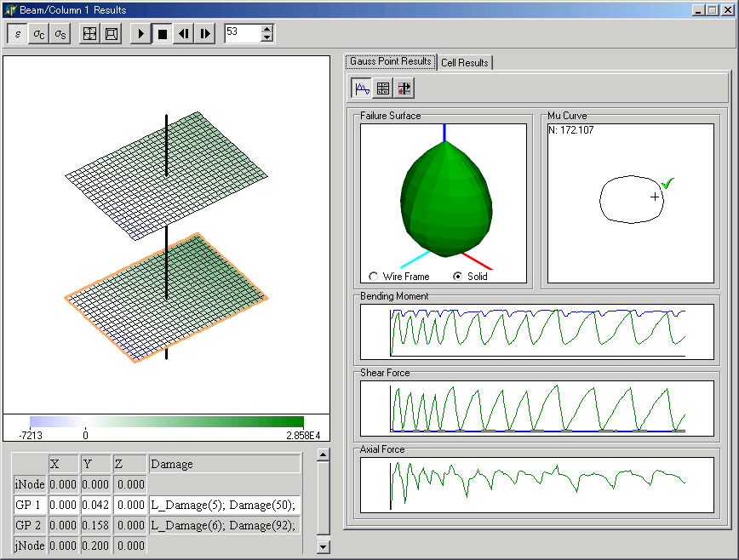Viewport: 739px width, 560px height.
Task: Decrement the step number spinner down
Action: [267, 38]
